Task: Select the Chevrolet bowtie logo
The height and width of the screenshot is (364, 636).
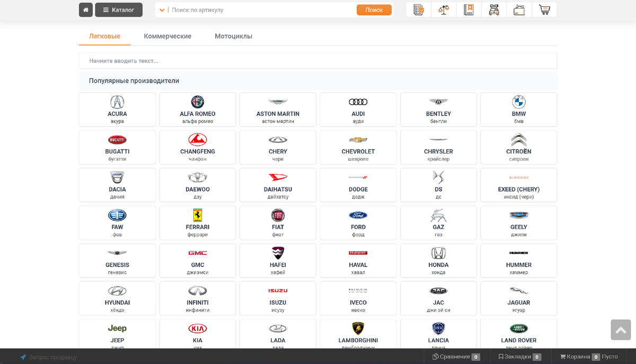Action: [x=358, y=140]
